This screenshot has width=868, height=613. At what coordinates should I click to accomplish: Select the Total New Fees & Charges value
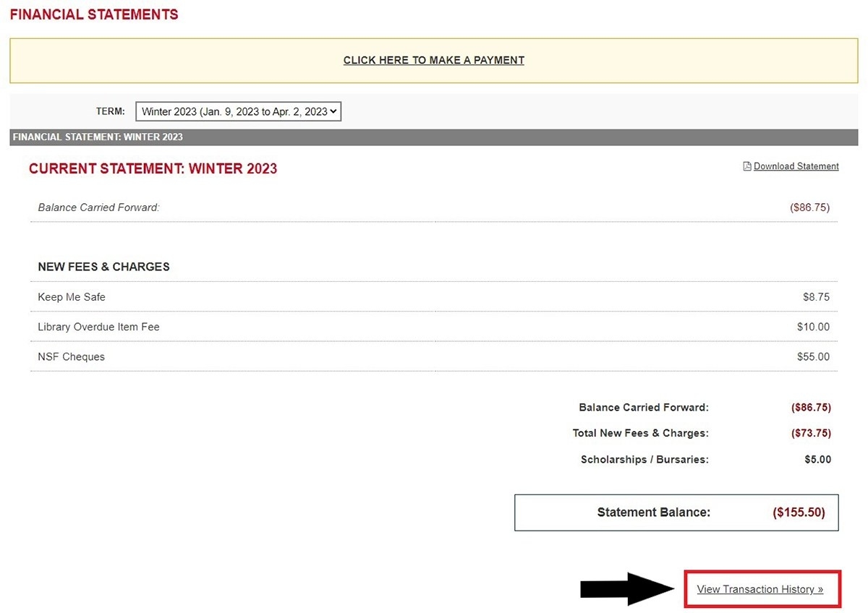coord(811,433)
